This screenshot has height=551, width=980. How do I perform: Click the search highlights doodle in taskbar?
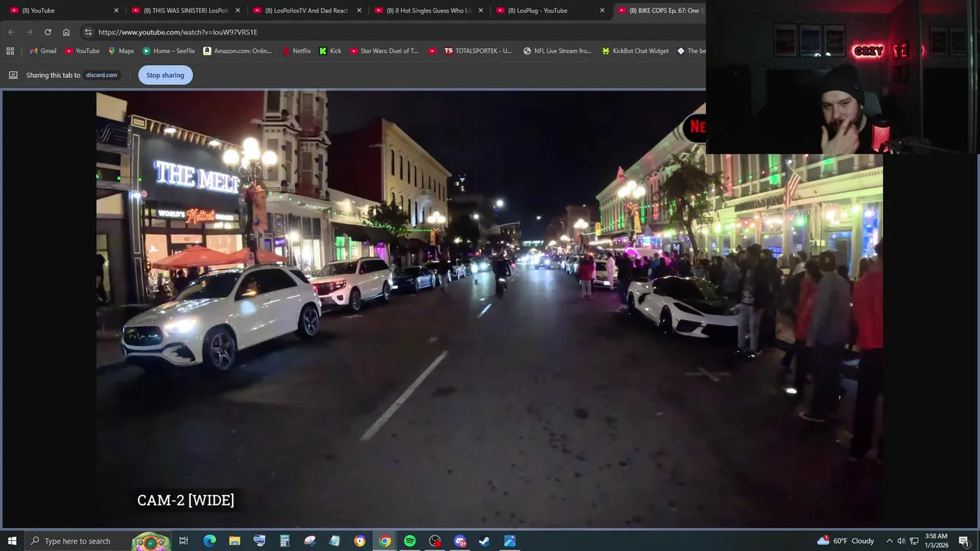point(150,541)
